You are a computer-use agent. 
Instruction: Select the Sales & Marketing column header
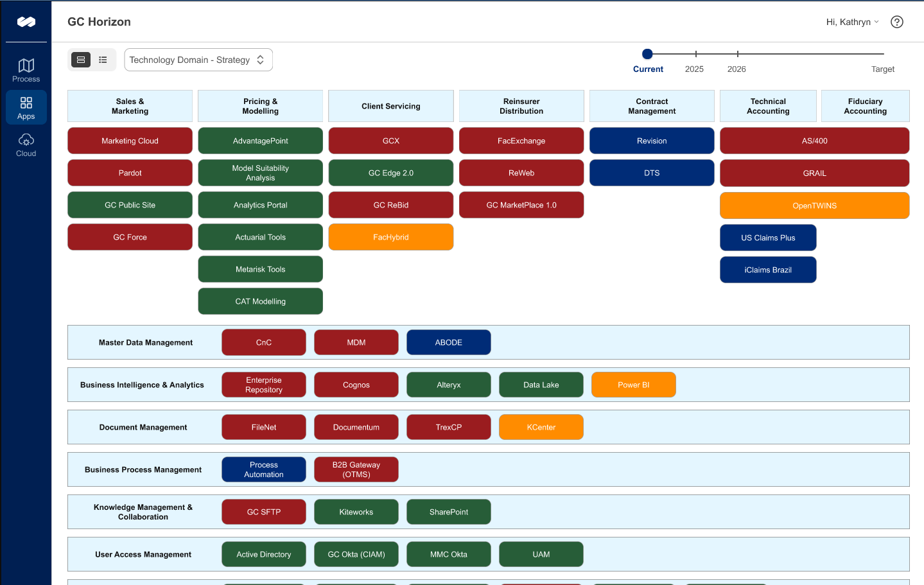point(130,106)
